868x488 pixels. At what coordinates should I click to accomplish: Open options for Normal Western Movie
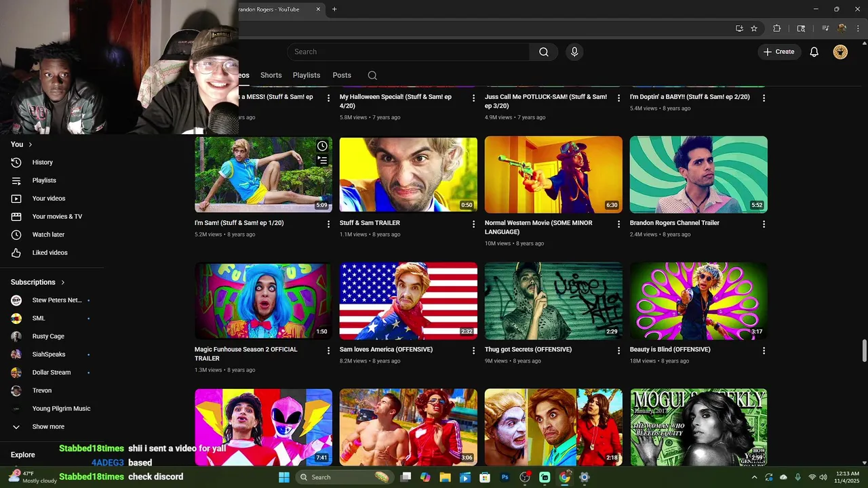click(618, 224)
